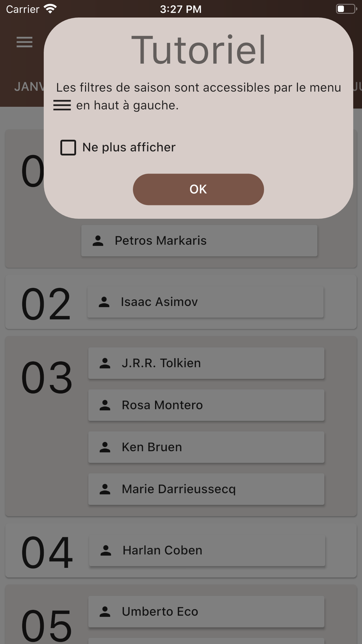Screen dimensions: 362x644
Task: Select the JANV month tab
Action: click(x=29, y=87)
